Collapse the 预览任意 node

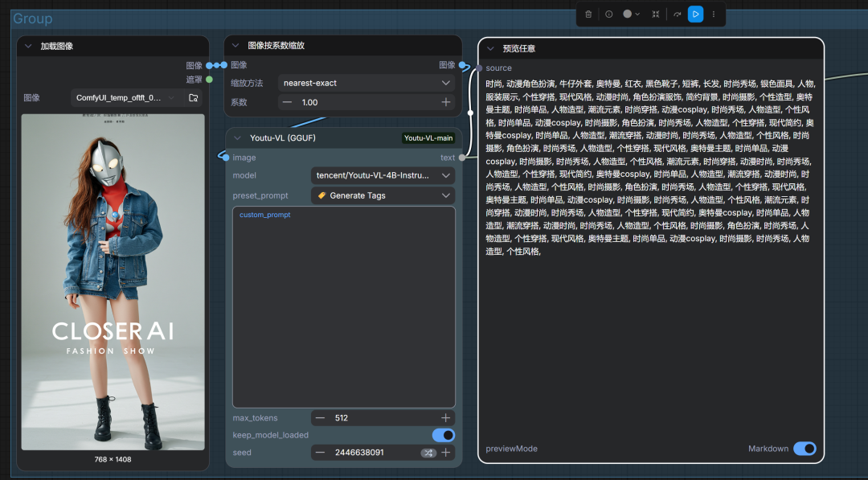[490, 49]
